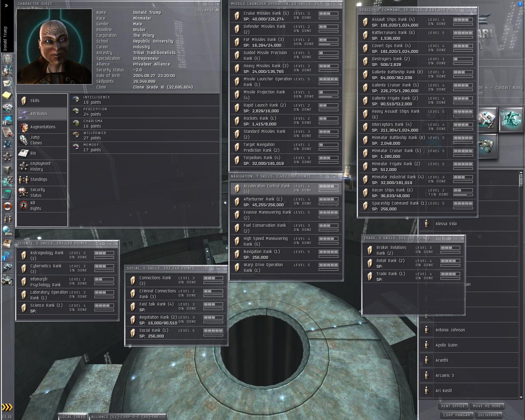525x420 pixels.
Task: Click the blue question mark info icon
Action: click(7, 256)
